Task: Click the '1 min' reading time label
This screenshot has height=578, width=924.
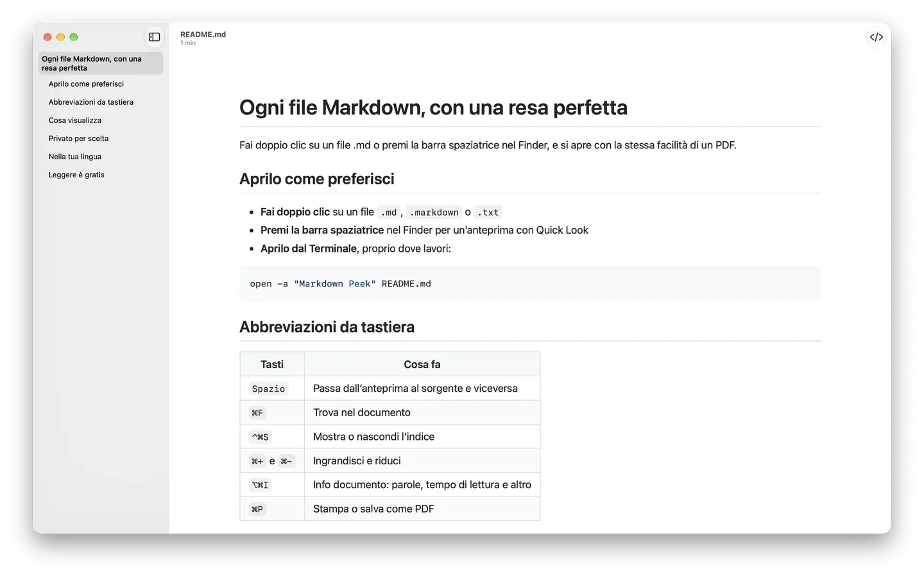Action: (188, 43)
